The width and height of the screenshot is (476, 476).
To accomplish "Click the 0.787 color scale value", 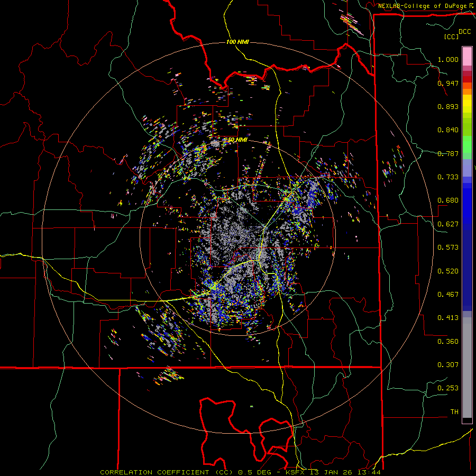I will tap(448, 153).
